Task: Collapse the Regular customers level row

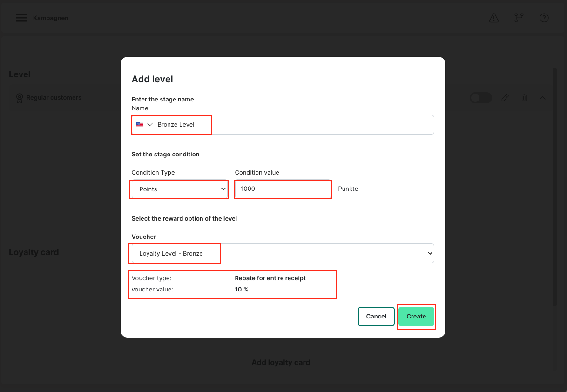Action: (543, 98)
